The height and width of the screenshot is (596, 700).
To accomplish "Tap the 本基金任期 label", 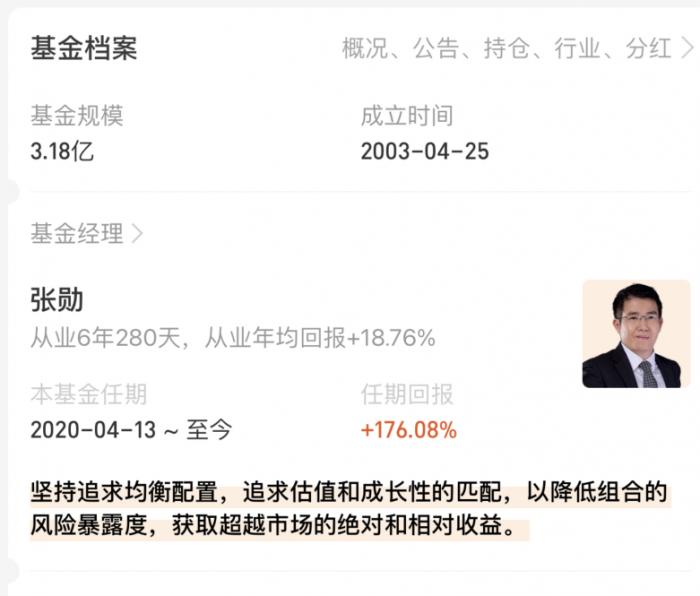I will 88,394.
